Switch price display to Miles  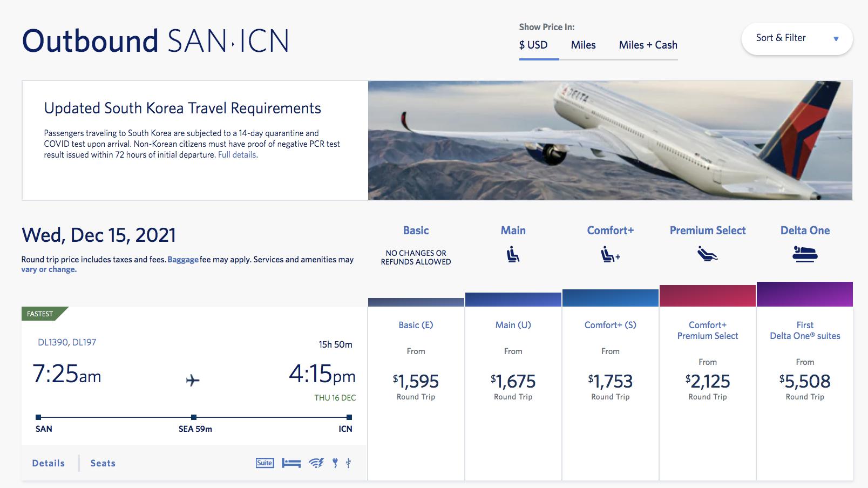tap(583, 45)
